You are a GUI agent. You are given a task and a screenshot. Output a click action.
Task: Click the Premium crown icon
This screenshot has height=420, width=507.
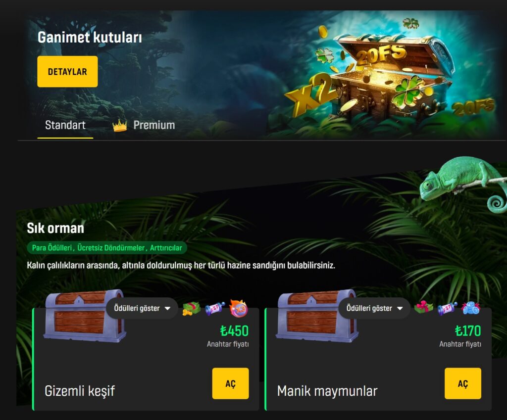coord(120,125)
